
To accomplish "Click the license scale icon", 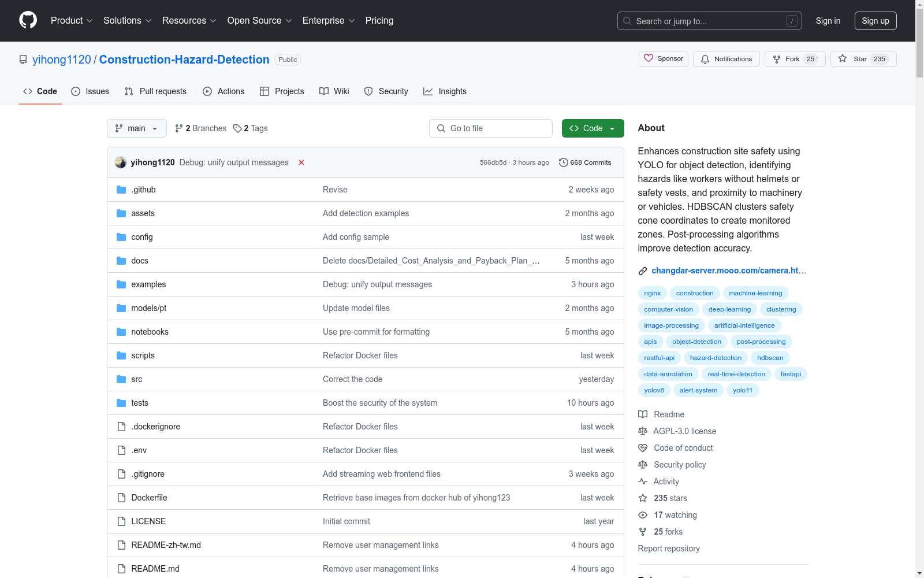I will click(643, 431).
